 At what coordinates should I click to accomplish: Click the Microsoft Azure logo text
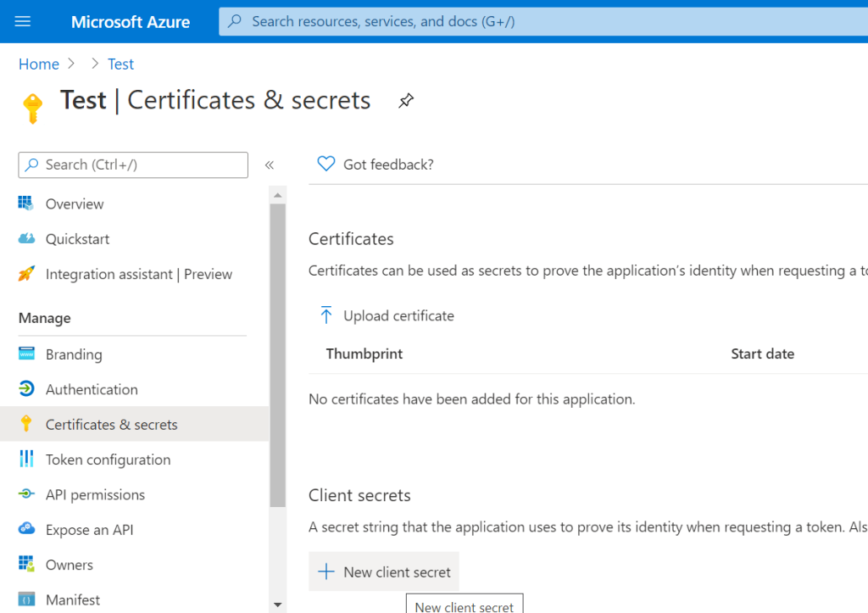coord(131,21)
